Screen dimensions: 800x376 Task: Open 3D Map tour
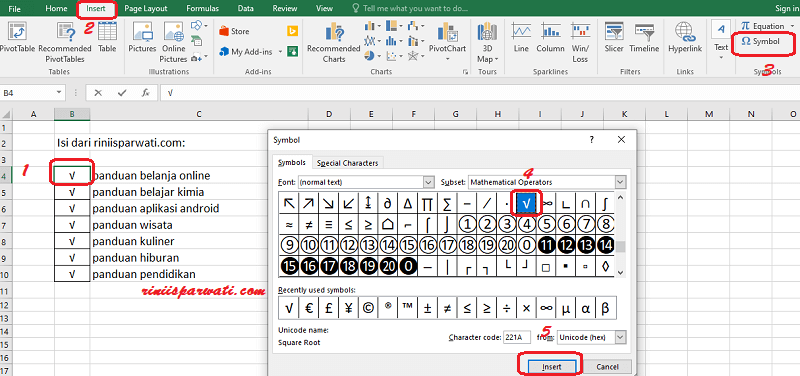coord(488,42)
